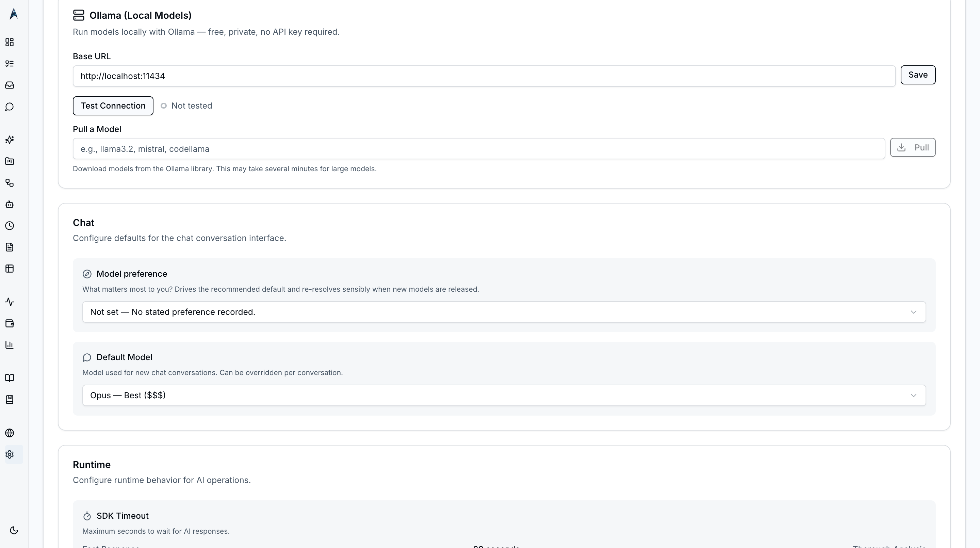The height and width of the screenshot is (548, 980).
Task: Click the stopwatch icon beside SDK Timeout
Action: click(87, 516)
